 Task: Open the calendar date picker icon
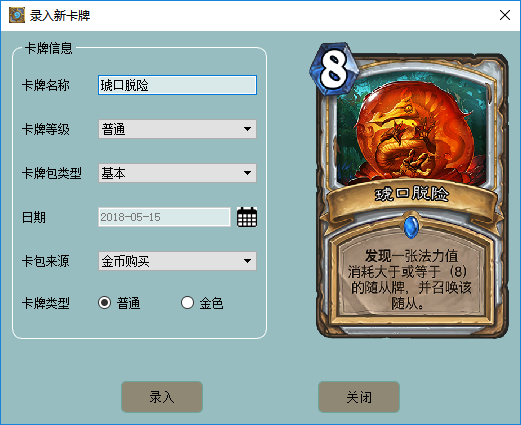click(247, 217)
